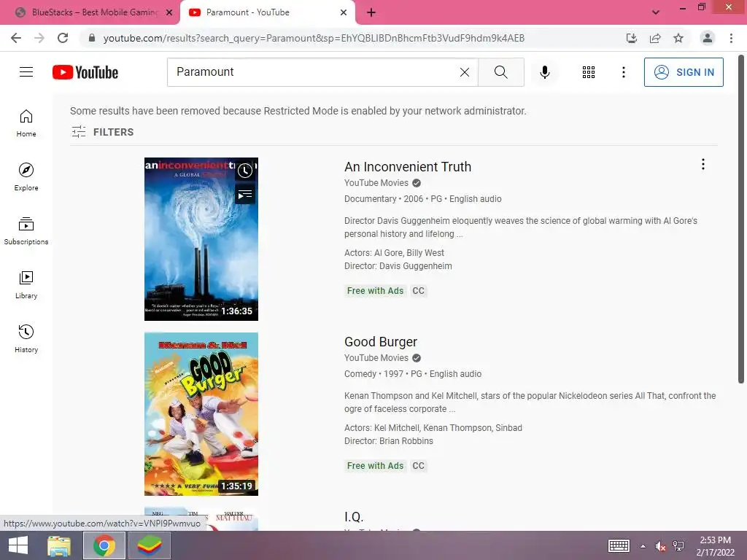This screenshot has width=747, height=560.
Task: Go to Home in the sidebar
Action: 26,122
